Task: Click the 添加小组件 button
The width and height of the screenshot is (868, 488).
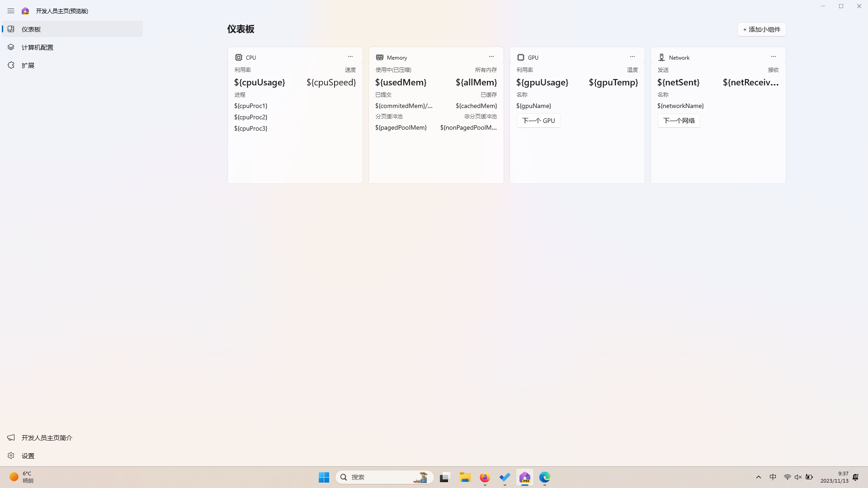Action: pos(762,29)
